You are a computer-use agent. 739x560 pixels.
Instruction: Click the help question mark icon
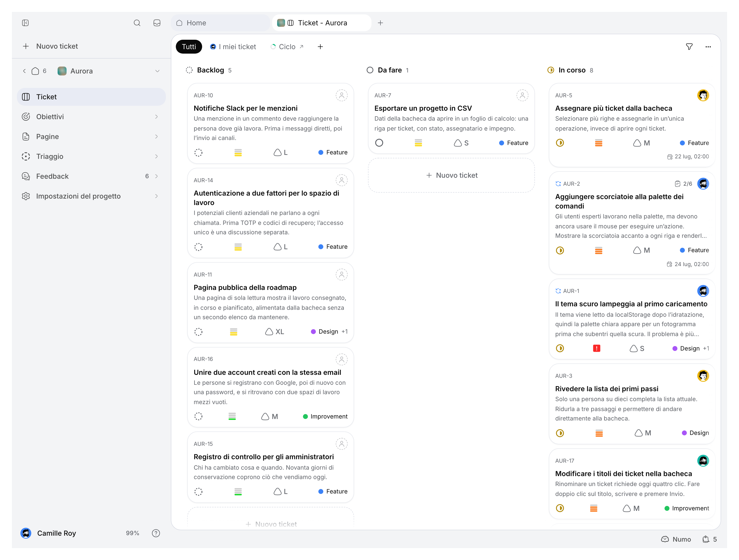(x=156, y=533)
